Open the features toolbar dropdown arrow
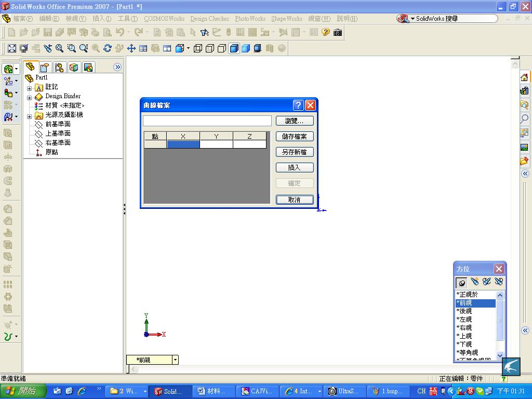The image size is (532, 399). coord(16,69)
